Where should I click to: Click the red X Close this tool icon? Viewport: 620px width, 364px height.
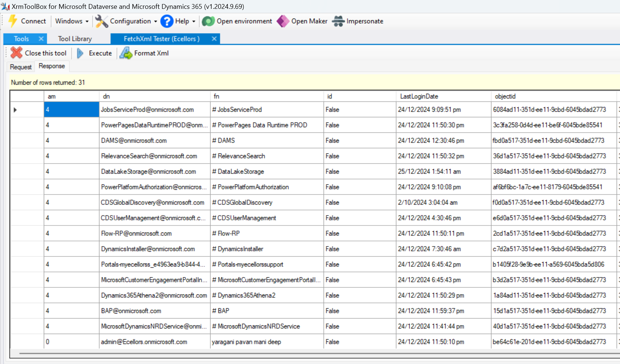tap(17, 53)
